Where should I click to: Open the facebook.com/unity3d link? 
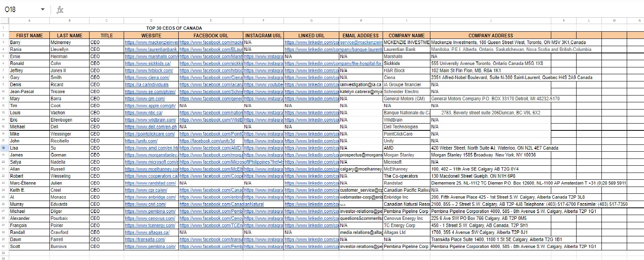pyautogui.click(x=207, y=141)
